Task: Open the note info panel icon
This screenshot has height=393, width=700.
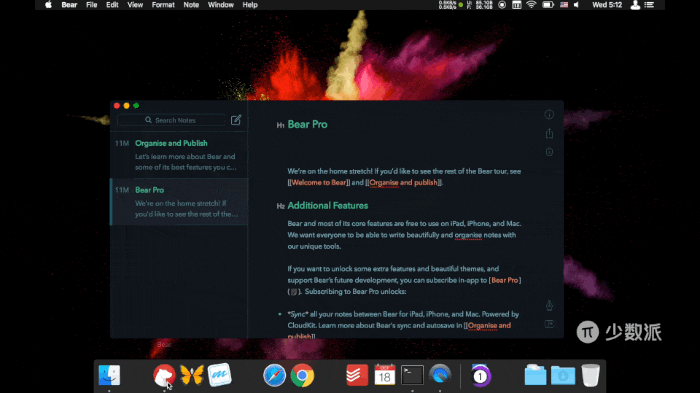Action: point(549,114)
